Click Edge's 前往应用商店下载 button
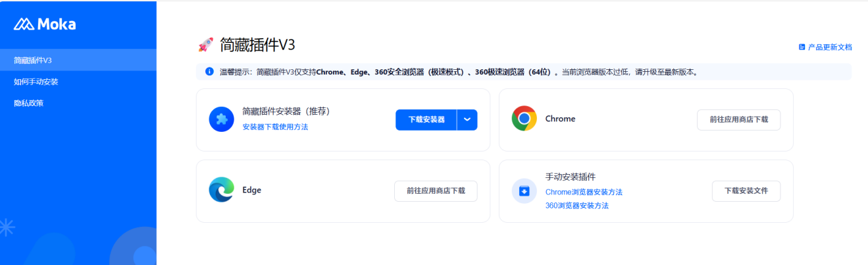The height and width of the screenshot is (265, 868). coord(436,191)
